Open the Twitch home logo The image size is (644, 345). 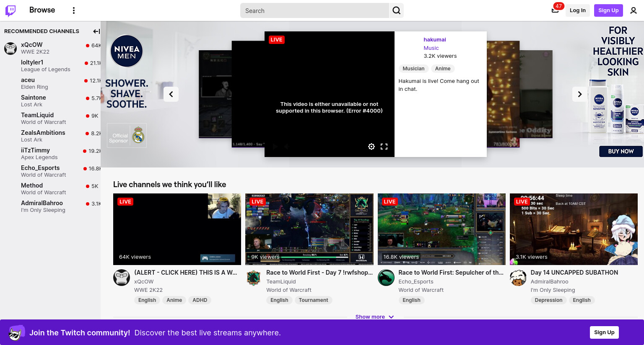click(10, 10)
